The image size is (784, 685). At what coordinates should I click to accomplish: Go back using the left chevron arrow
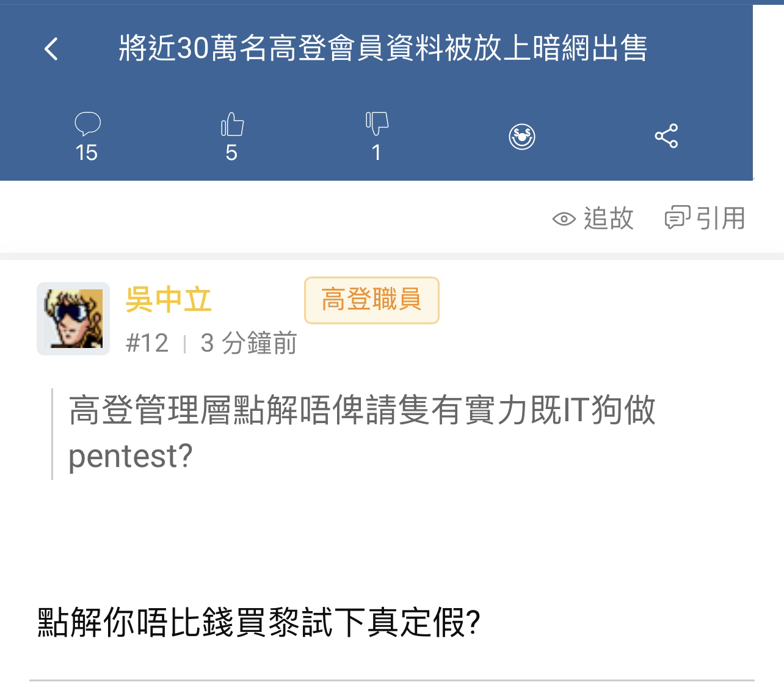pyautogui.click(x=52, y=49)
